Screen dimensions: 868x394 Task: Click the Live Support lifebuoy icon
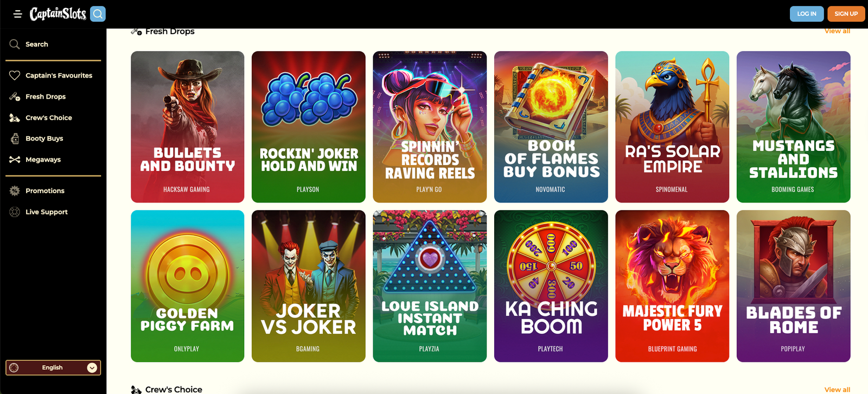(15, 212)
